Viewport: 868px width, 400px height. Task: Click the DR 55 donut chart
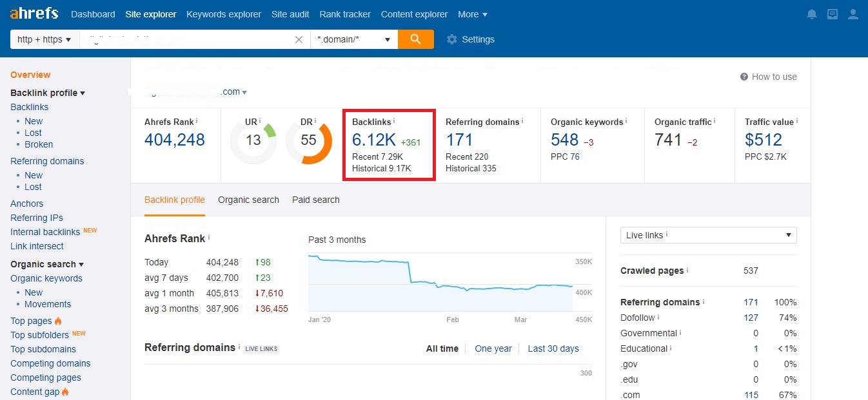pyautogui.click(x=309, y=140)
